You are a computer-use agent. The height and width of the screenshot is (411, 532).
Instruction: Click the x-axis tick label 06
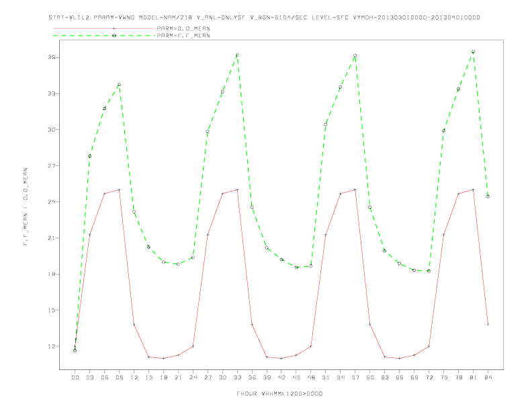[x=105, y=377]
